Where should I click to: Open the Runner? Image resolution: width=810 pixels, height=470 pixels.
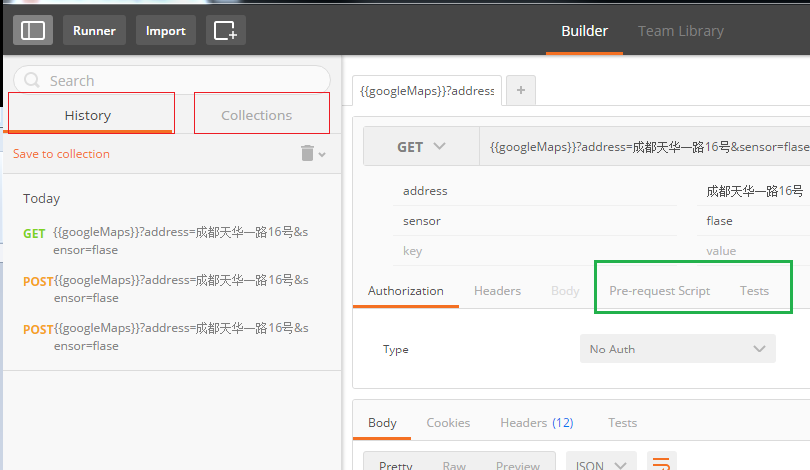coord(94,30)
